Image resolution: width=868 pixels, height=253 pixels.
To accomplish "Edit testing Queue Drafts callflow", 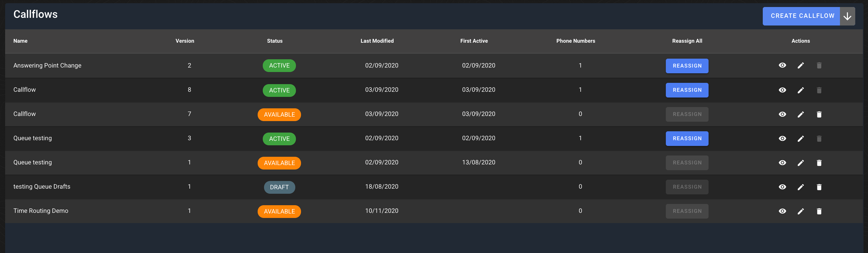I will point(801,187).
